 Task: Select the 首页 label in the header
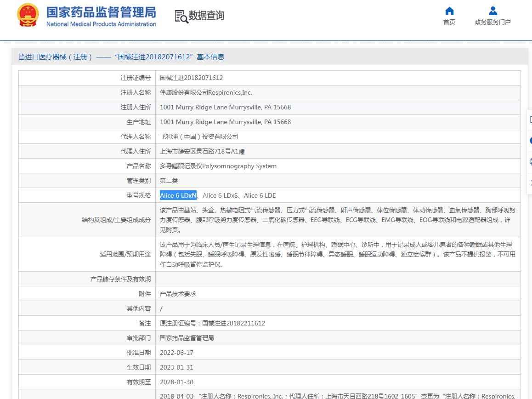[x=449, y=22]
